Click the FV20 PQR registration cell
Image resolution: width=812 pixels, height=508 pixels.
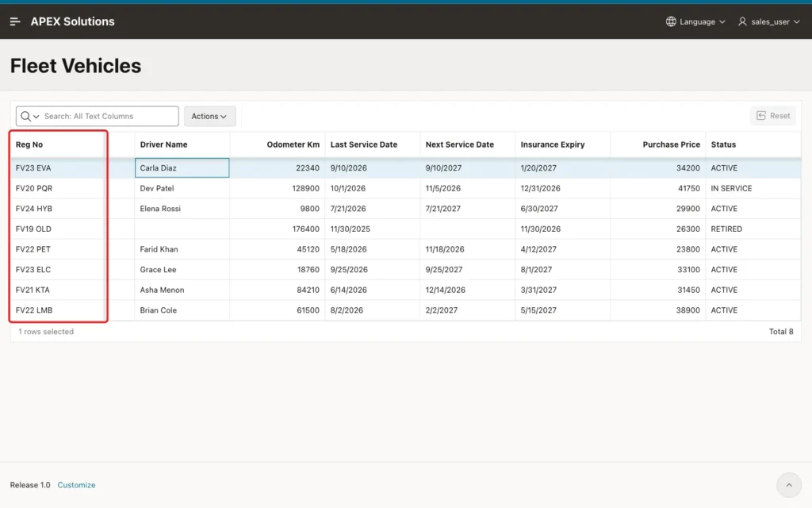click(x=57, y=188)
